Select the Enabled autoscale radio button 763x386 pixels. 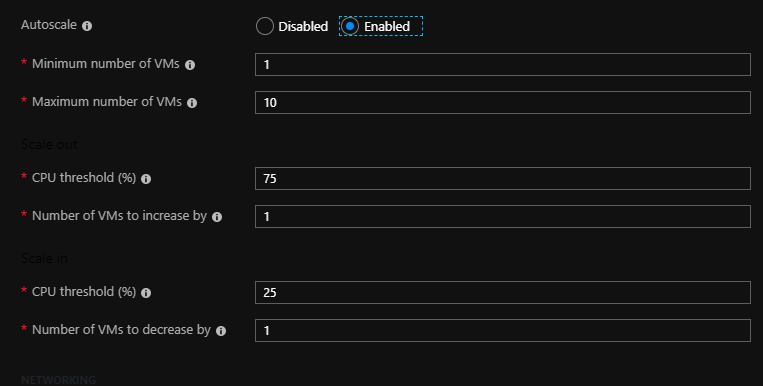(350, 26)
